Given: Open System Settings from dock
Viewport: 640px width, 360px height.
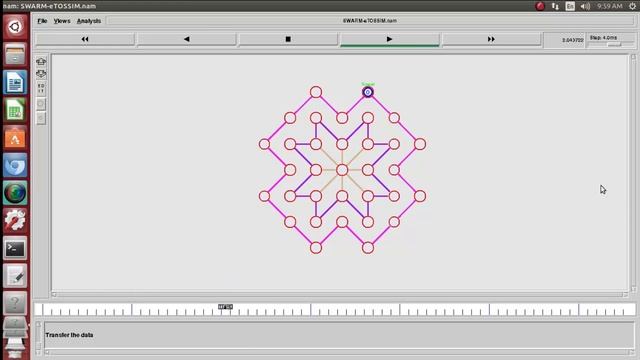Looking at the screenshot, I should [x=15, y=220].
